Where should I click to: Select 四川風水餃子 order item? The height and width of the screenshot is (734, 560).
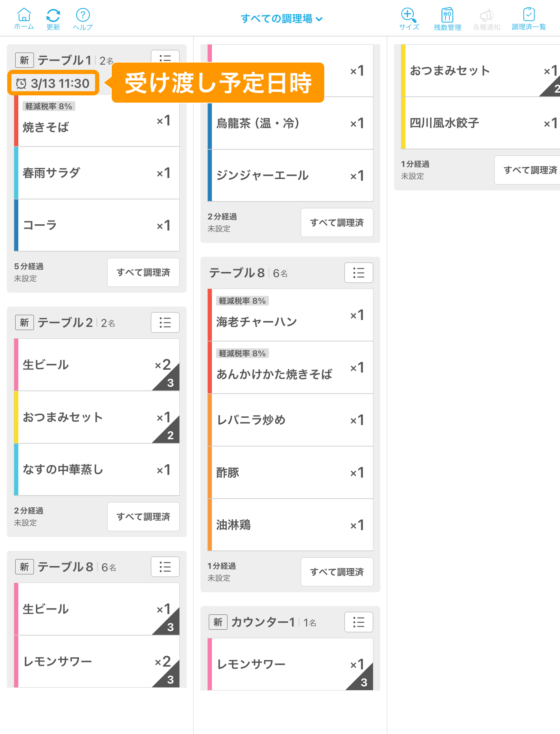[480, 123]
